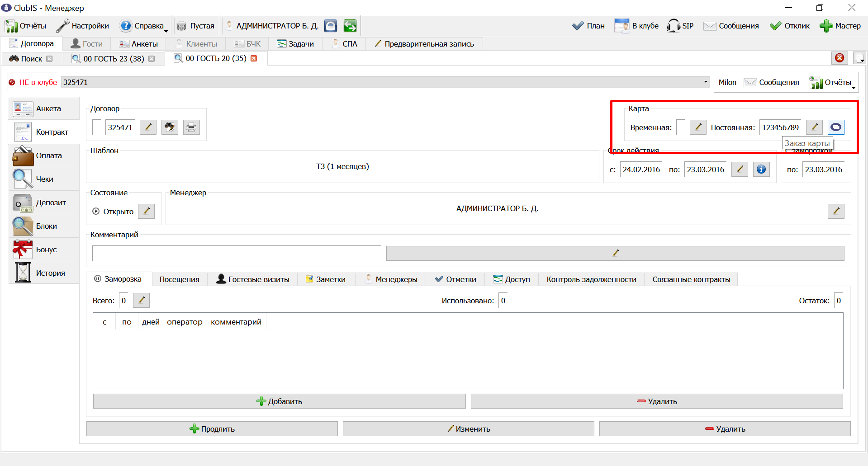868x466 pixels.
Task: Open История hourglass section in sidebar
Action: [44, 273]
